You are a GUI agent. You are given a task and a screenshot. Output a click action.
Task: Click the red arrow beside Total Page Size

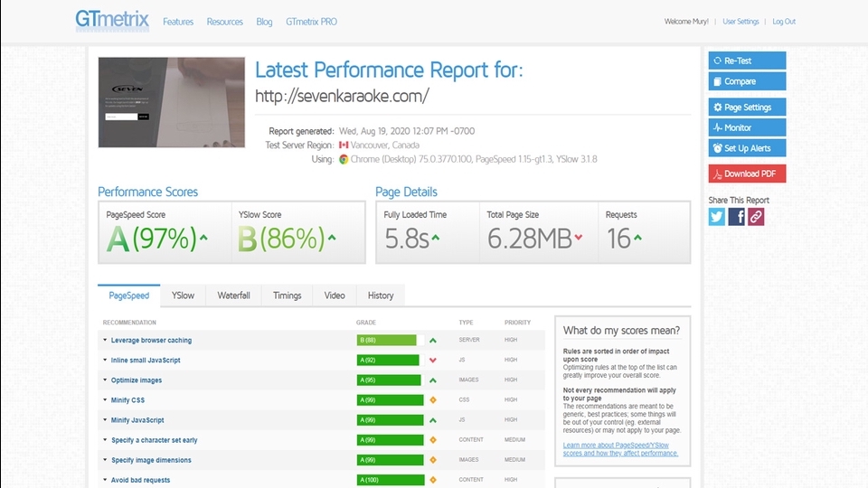click(579, 238)
